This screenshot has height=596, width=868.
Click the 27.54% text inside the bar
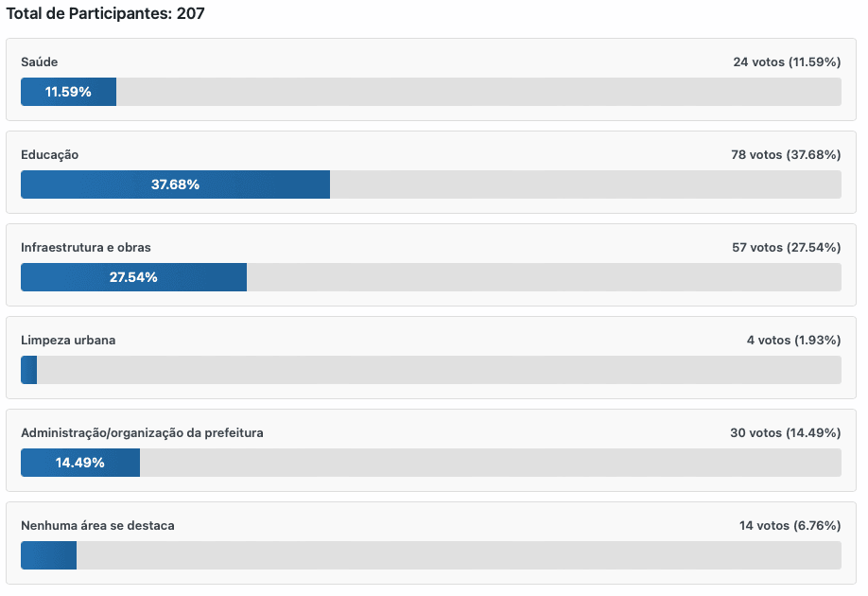click(x=133, y=277)
